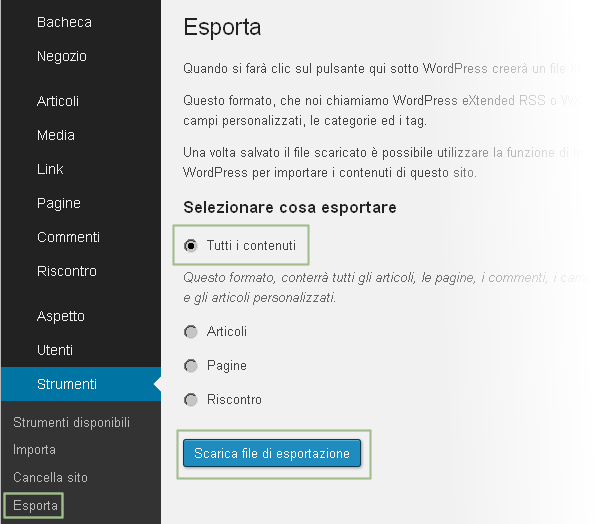Select the Link sidebar menu item
Image resolution: width=600 pixels, height=524 pixels.
50,169
